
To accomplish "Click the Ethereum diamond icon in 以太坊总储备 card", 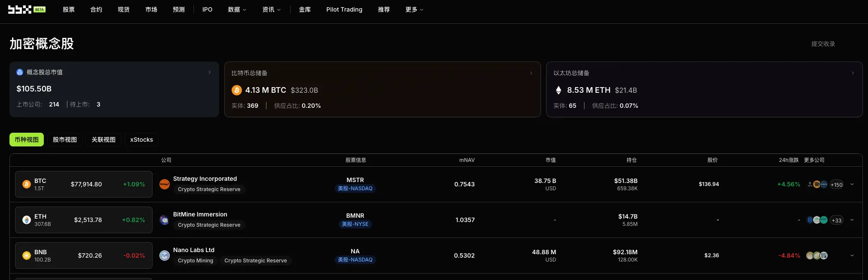I will click(559, 90).
